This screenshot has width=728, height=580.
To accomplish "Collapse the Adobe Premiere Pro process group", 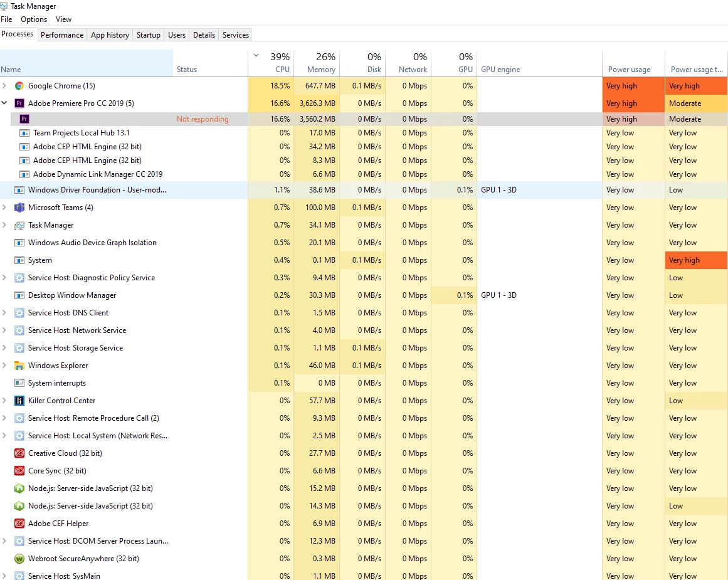I will (4, 103).
